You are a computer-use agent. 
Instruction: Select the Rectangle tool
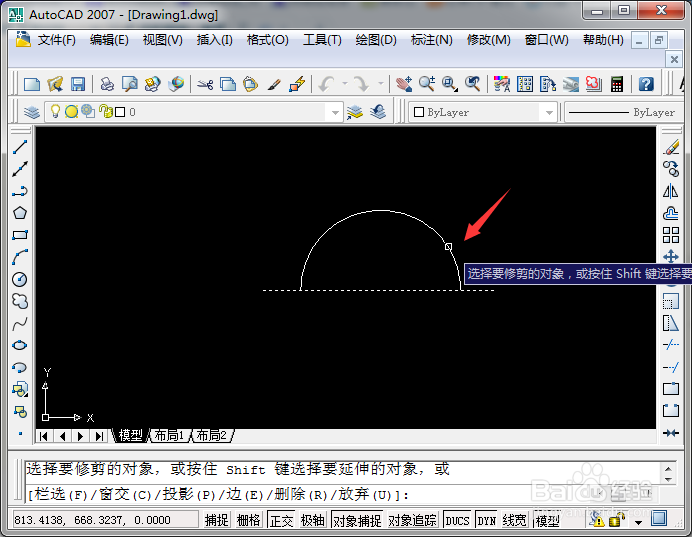tap(20, 235)
